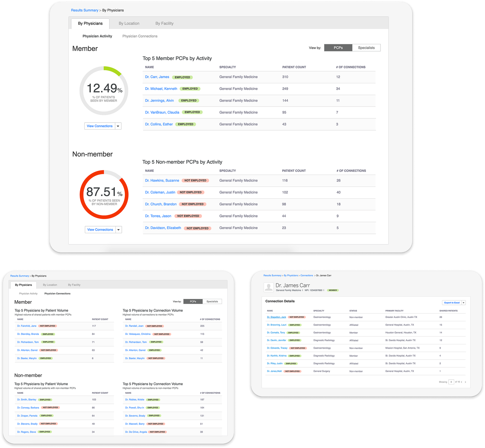The height and width of the screenshot is (448, 485).
Task: Select PCPs view toggle in top panel
Action: click(338, 48)
